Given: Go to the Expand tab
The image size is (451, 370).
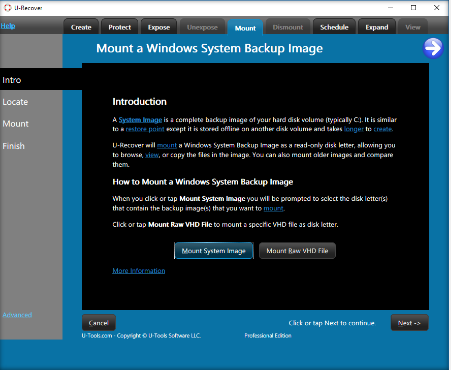Looking at the screenshot, I should tap(377, 27).
